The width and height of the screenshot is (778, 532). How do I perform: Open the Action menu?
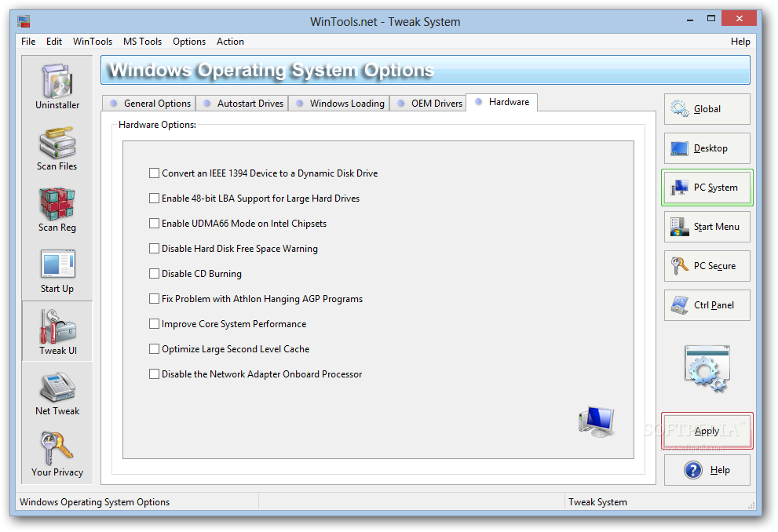tap(230, 42)
